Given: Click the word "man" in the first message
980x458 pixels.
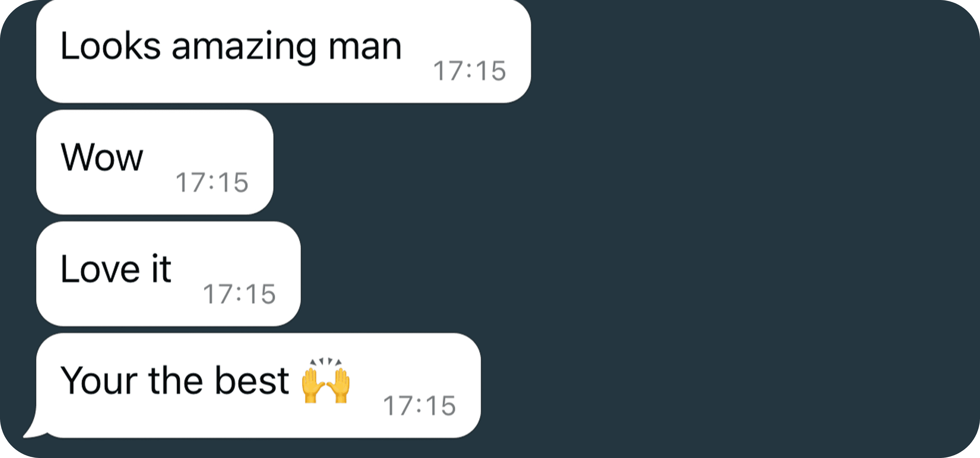Looking at the screenshot, I should [365, 49].
